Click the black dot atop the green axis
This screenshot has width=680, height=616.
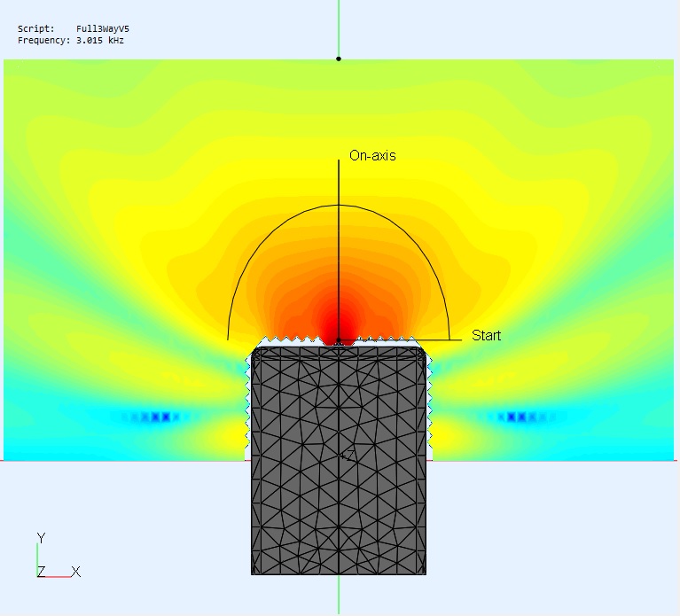click(339, 58)
